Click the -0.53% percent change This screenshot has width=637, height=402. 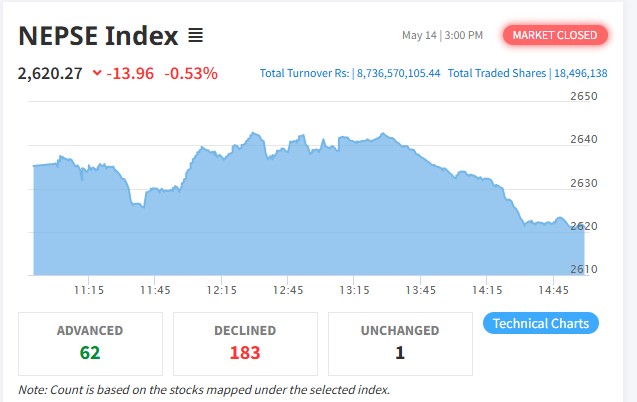point(191,73)
